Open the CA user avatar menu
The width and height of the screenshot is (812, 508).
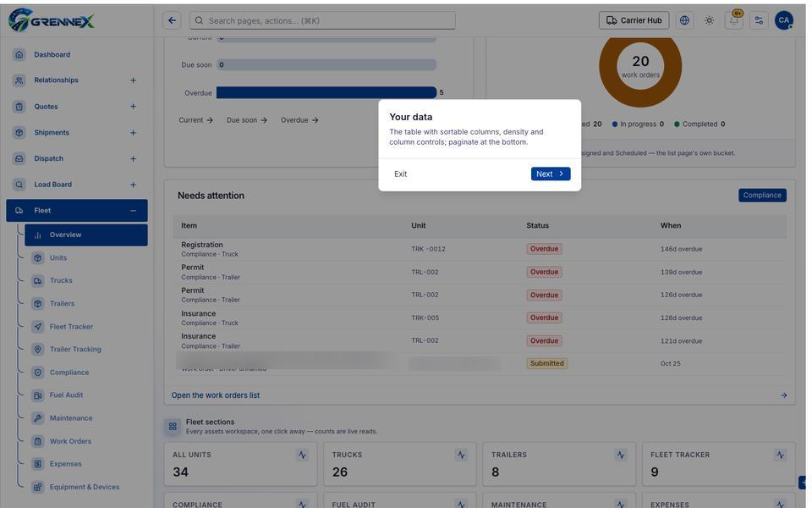point(783,20)
